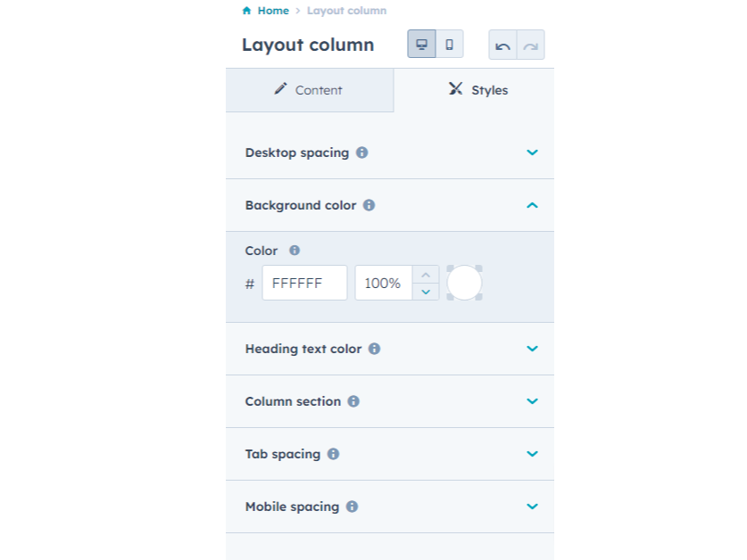Expand the Column section settings
Screen dimensions: 747x560
tap(532, 401)
